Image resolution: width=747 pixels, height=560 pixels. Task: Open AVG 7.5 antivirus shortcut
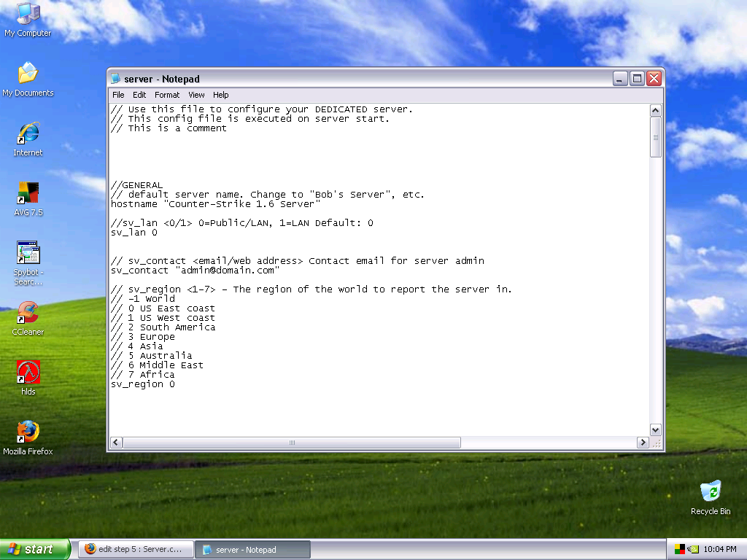coord(28,199)
